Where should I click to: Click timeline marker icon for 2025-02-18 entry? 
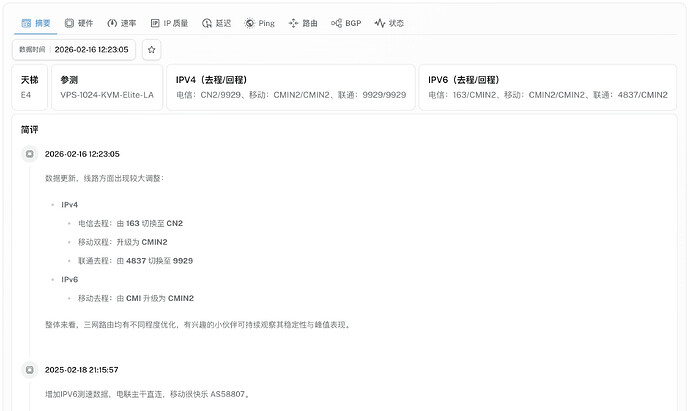point(29,370)
